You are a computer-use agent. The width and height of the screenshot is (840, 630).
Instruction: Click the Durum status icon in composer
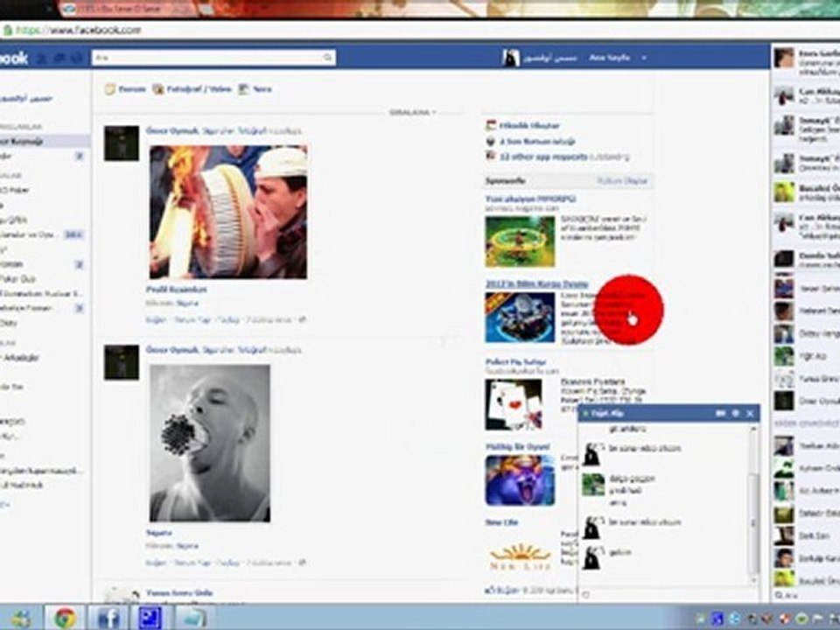(x=110, y=89)
